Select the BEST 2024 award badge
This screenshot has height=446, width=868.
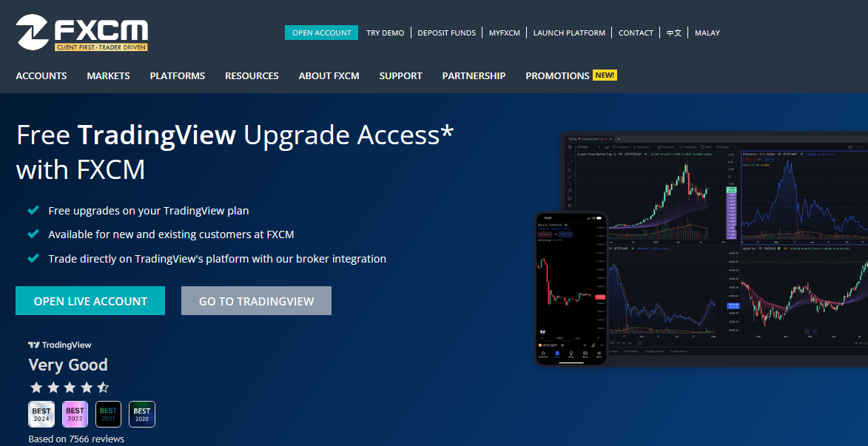click(x=41, y=414)
